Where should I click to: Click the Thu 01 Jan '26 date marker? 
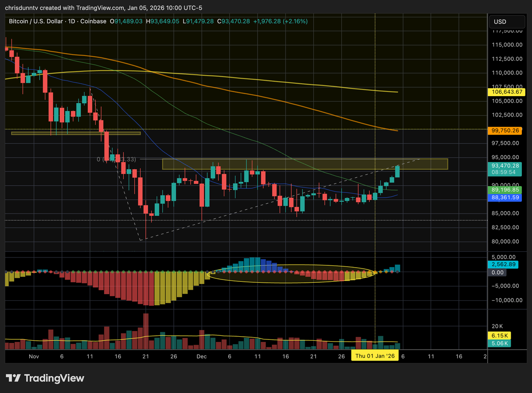click(x=375, y=356)
